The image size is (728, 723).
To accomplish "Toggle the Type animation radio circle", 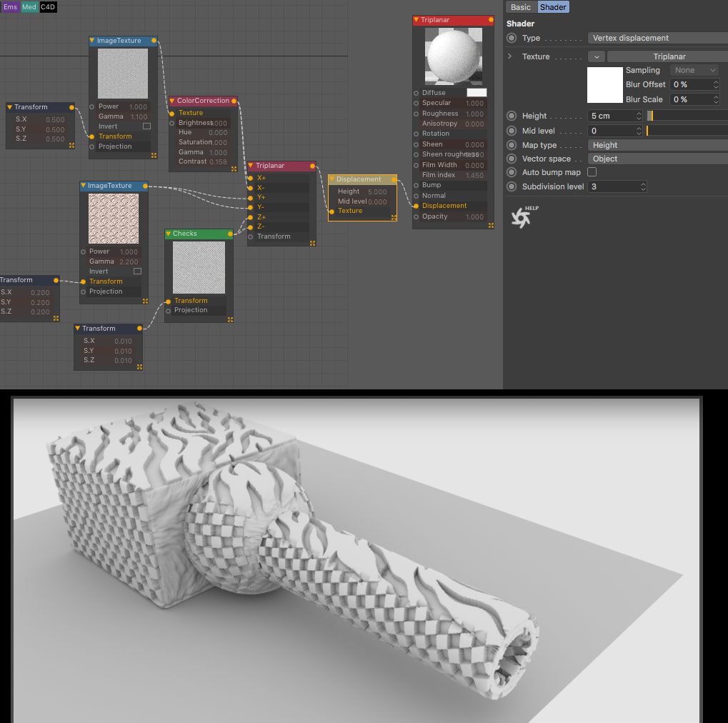I will point(512,38).
